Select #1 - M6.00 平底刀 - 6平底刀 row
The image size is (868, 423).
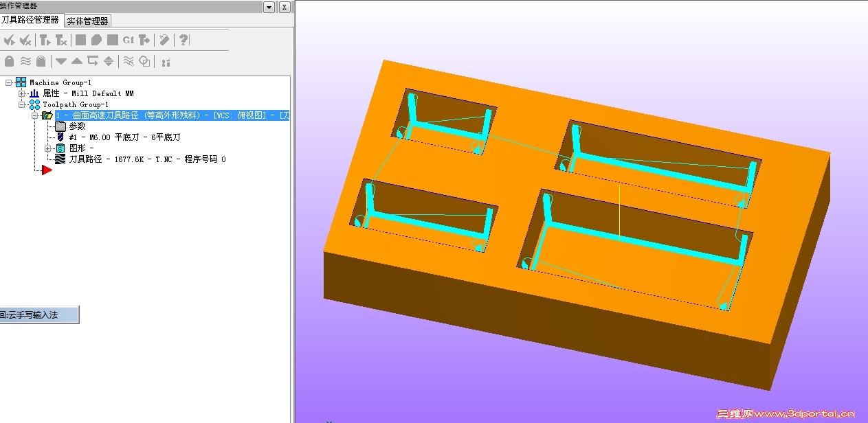coord(124,137)
